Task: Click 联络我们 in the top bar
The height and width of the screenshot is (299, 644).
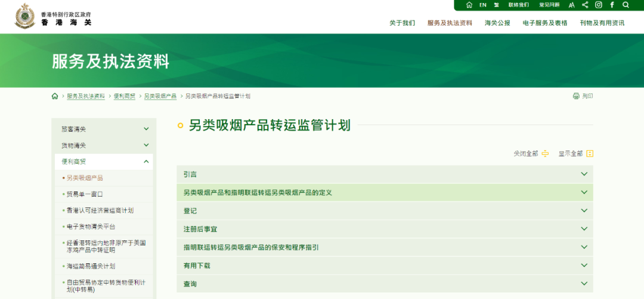Action: click(518, 5)
